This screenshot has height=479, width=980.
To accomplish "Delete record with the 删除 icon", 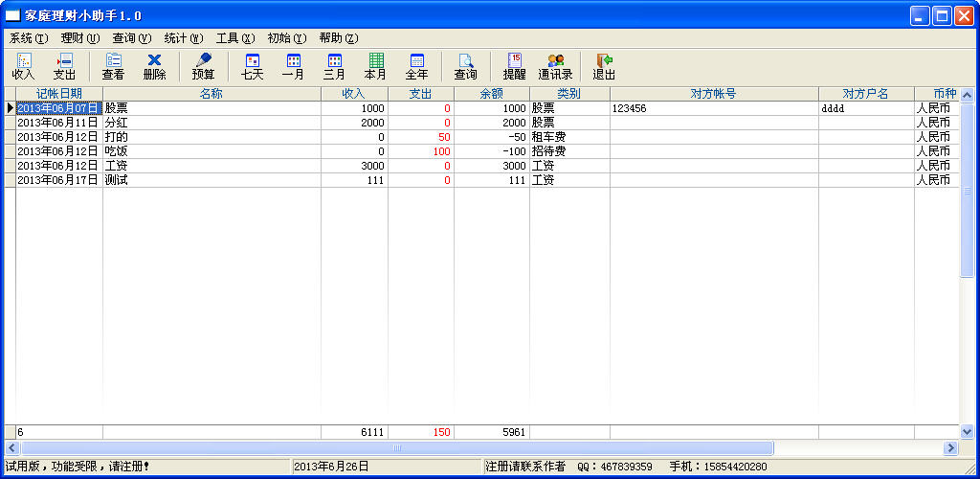I will tap(154, 66).
